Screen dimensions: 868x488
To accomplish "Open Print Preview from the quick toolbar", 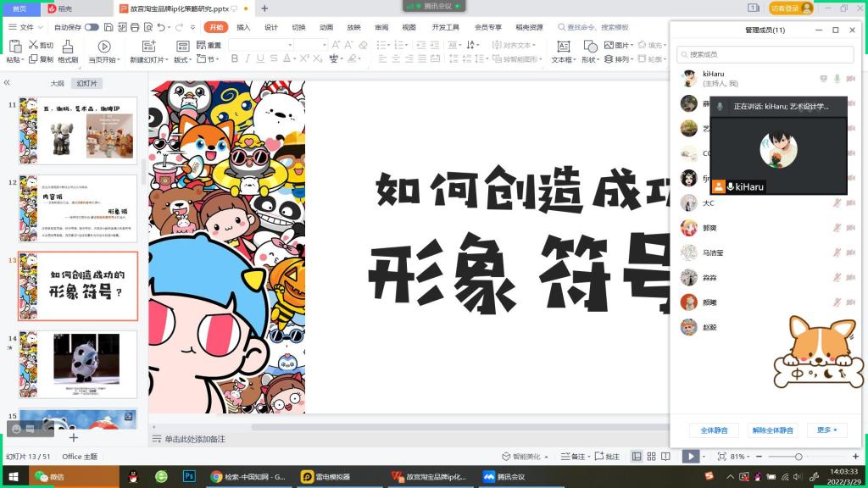I will pos(148,27).
